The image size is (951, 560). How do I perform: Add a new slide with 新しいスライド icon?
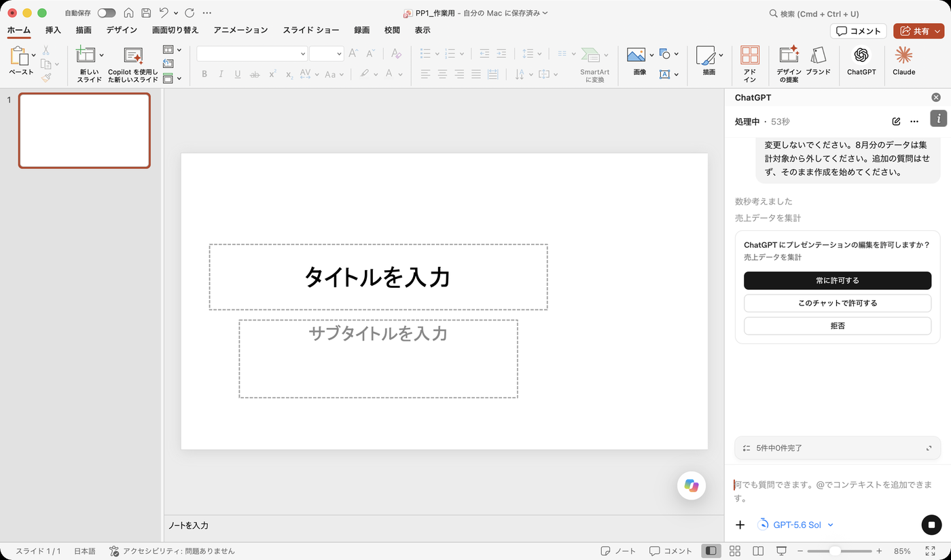[x=86, y=56]
